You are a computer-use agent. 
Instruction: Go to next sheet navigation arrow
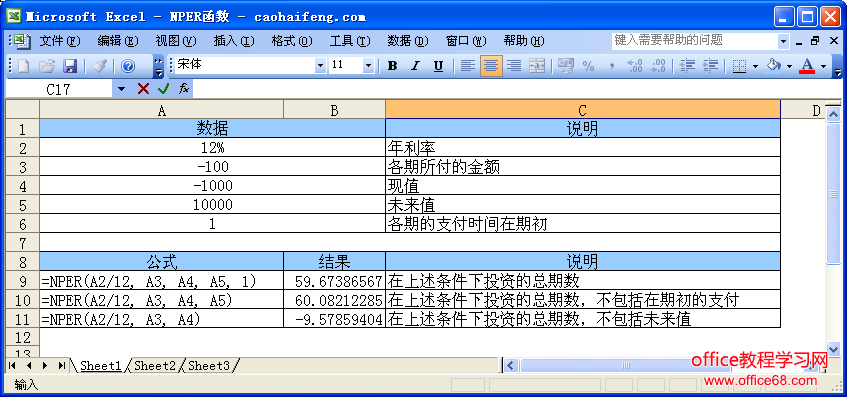45,366
